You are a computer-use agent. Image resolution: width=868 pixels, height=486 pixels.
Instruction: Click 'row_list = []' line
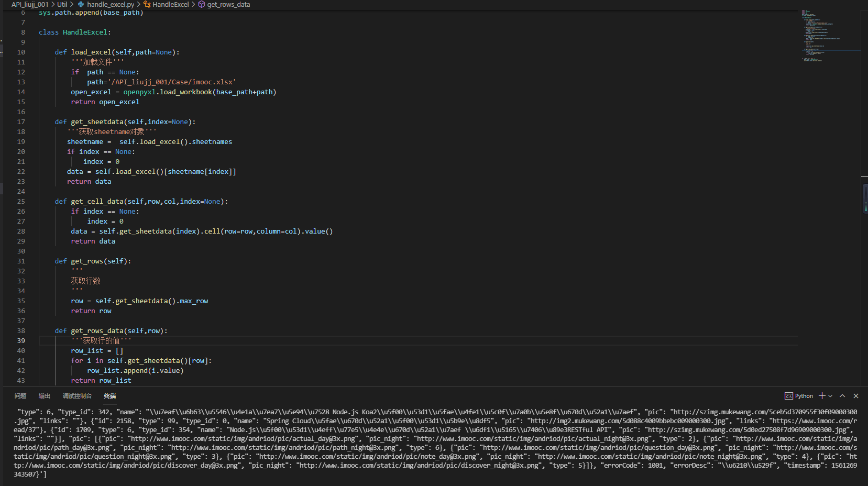(97, 350)
